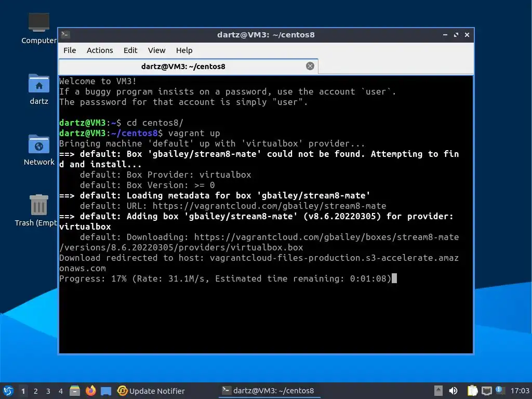Click the vagrantcloud.com metadata URL line
Screen dimensions: 532x399
tap(233, 206)
